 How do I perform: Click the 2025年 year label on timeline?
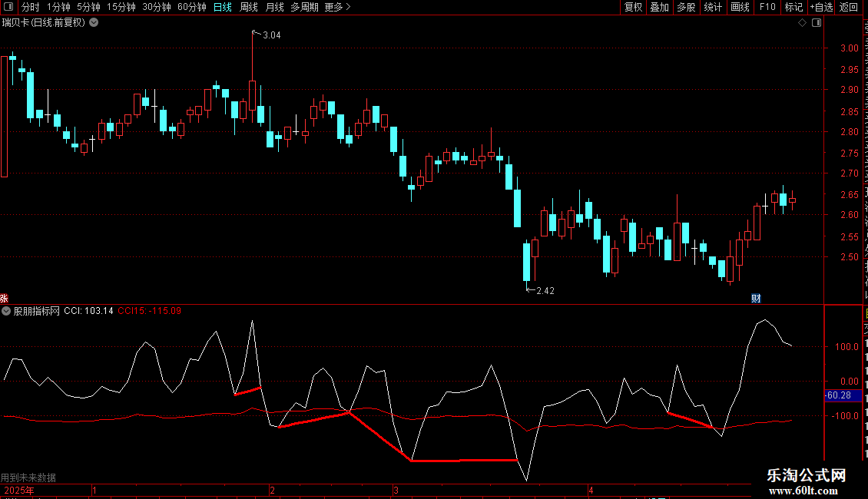tap(19, 491)
